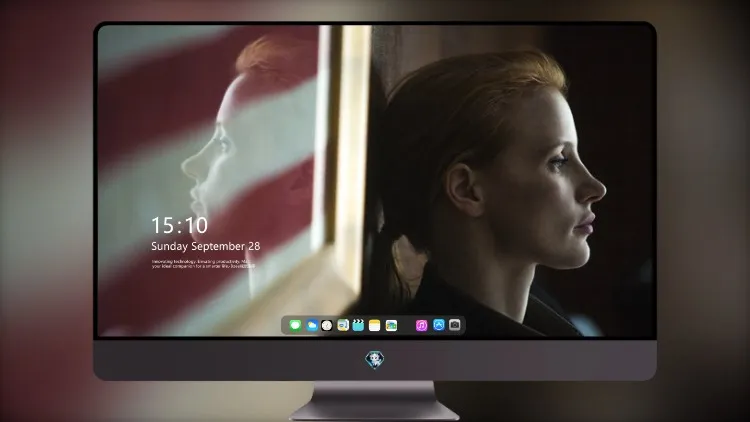The image size is (750, 422).
Task: Open the Weather app in dock
Action: [x=311, y=325]
